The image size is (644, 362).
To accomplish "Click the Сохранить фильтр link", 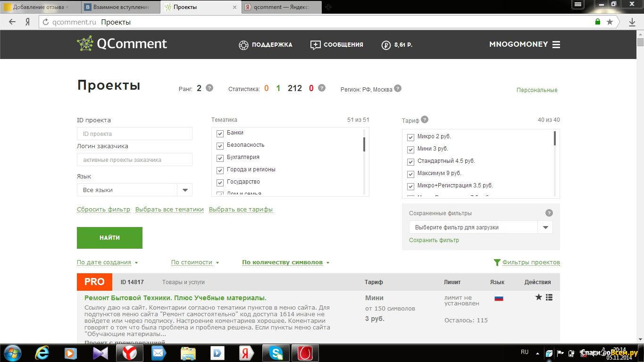I will click(x=434, y=240).
